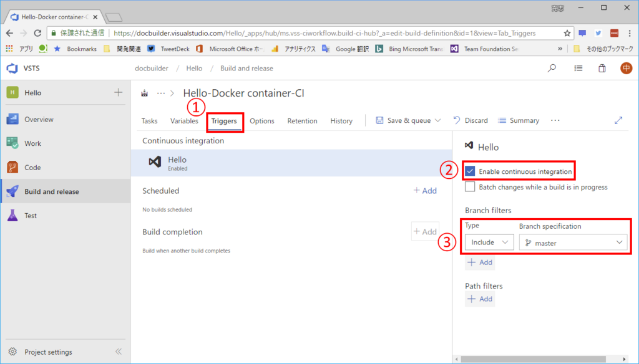639x364 pixels.
Task: Add a Build completion trigger
Action: click(425, 232)
